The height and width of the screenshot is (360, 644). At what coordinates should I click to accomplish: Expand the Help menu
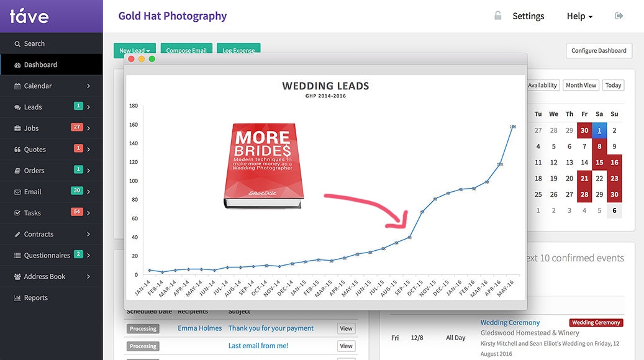pyautogui.click(x=578, y=16)
